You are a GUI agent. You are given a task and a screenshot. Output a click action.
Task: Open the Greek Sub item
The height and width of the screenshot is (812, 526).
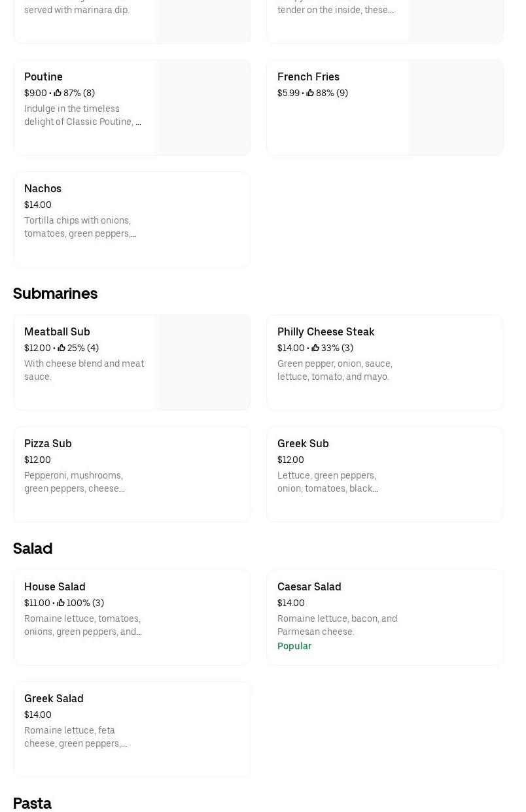(303, 444)
